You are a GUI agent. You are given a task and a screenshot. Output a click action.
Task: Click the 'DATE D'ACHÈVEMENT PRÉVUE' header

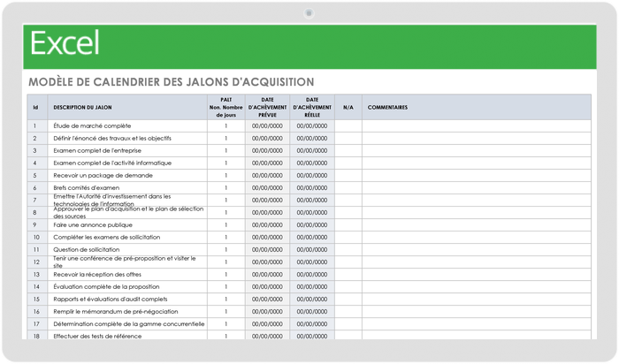(x=267, y=107)
